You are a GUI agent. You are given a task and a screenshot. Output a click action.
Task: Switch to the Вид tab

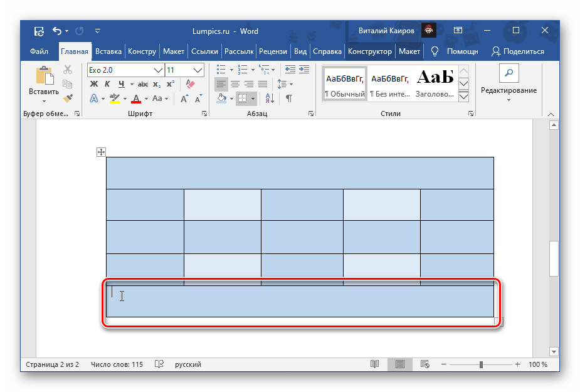point(300,51)
